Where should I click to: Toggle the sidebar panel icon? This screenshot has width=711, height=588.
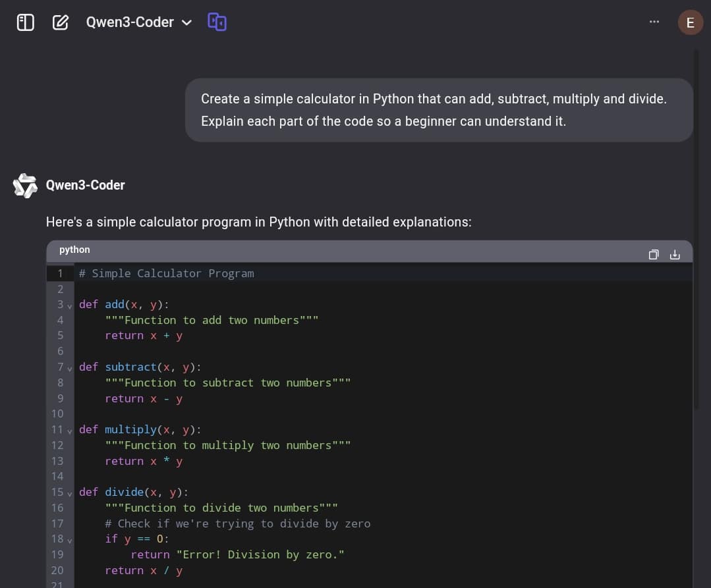[26, 22]
